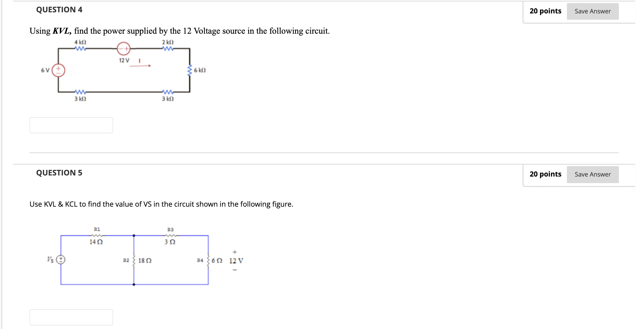The width and height of the screenshot is (644, 329).
Task: Select the 14 Ω resistor R1 symbol
Action: (97, 235)
